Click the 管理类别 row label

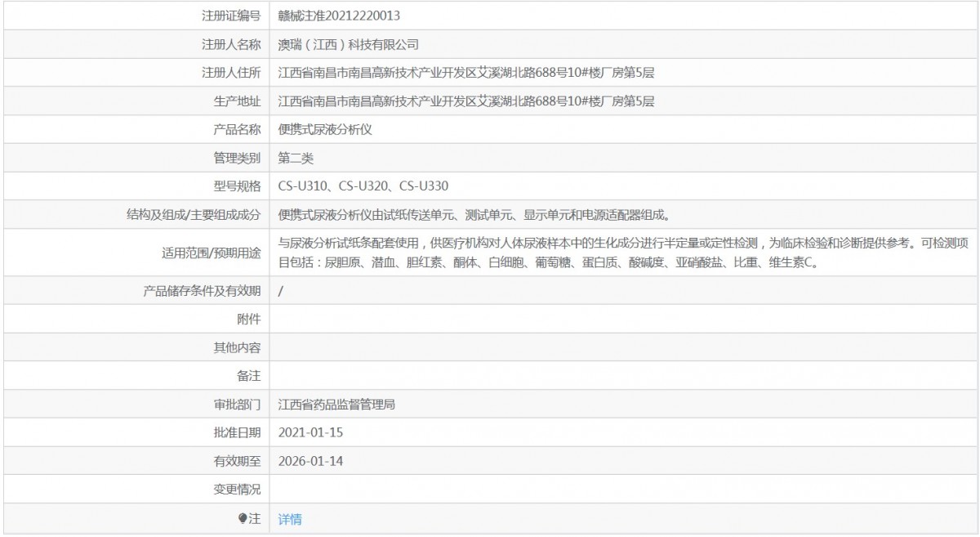coord(238,158)
